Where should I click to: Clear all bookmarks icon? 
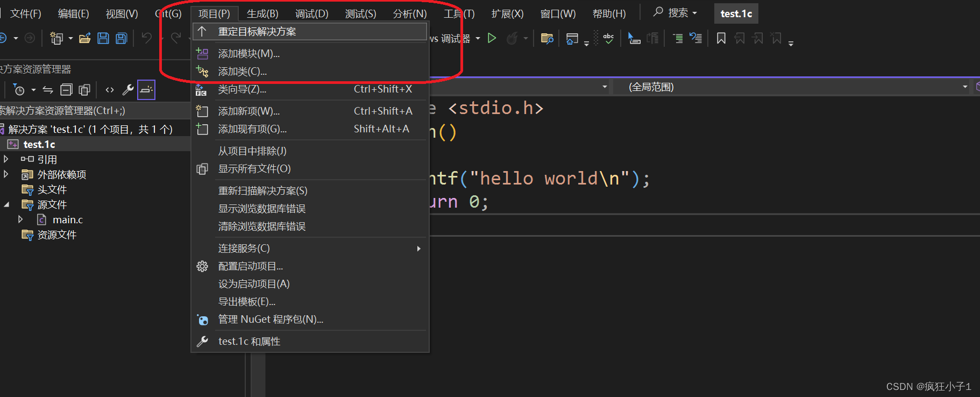click(776, 38)
